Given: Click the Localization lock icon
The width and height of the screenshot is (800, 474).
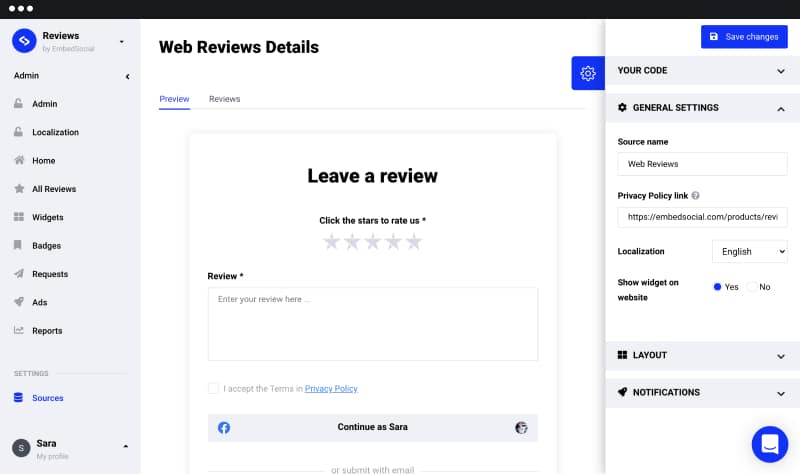Looking at the screenshot, I should 18,132.
